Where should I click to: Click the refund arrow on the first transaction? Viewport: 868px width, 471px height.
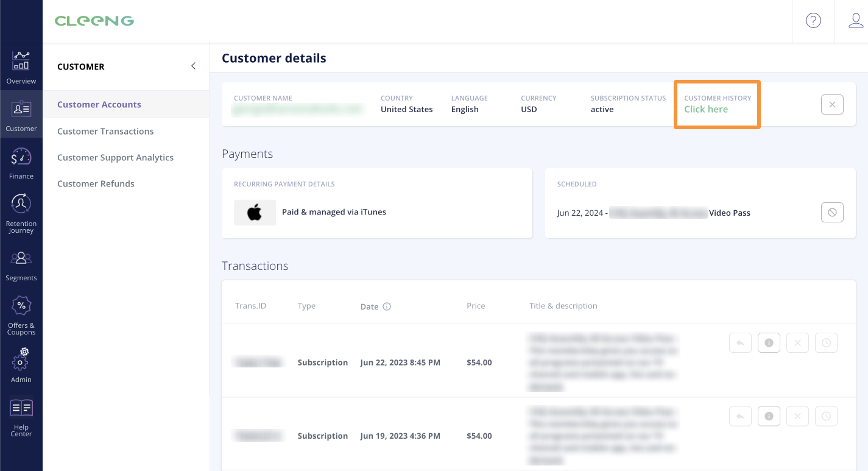740,342
